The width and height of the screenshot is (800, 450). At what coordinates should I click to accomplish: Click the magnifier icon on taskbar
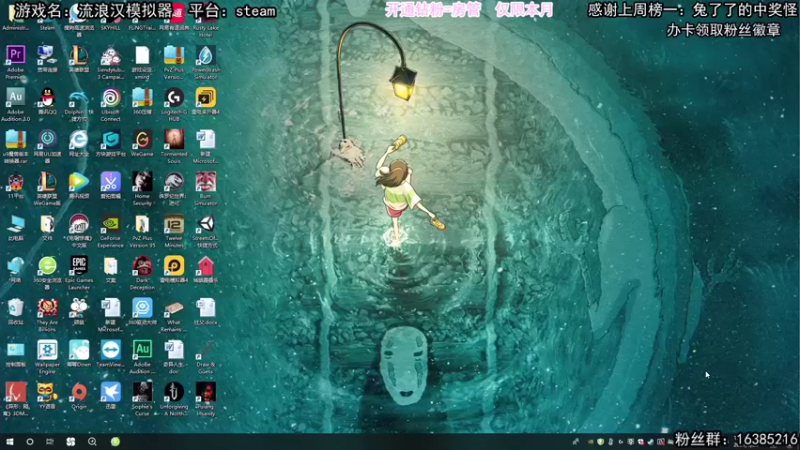[92, 442]
